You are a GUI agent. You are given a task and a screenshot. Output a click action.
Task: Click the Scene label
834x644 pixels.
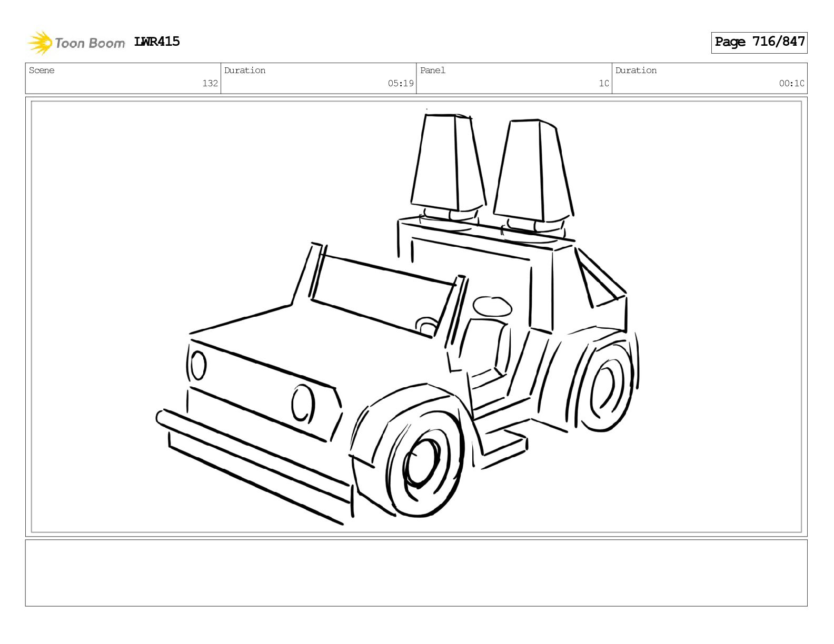[x=42, y=71]
